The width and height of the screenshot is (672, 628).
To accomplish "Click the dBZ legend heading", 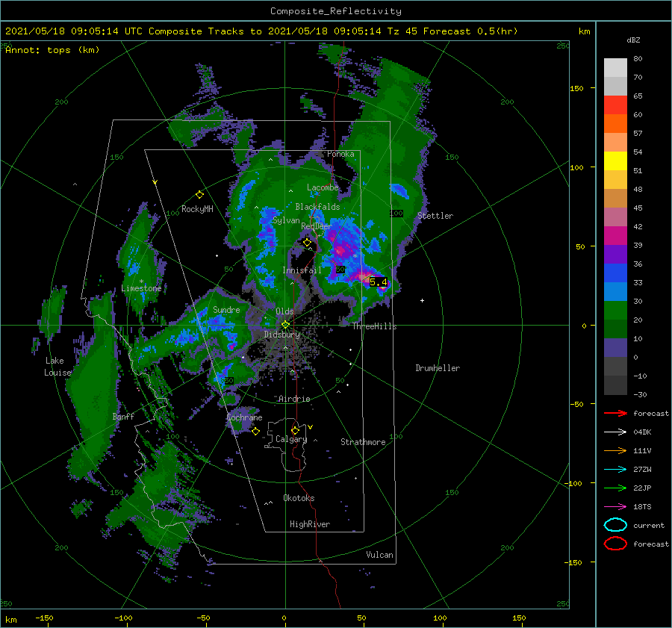I will [633, 40].
